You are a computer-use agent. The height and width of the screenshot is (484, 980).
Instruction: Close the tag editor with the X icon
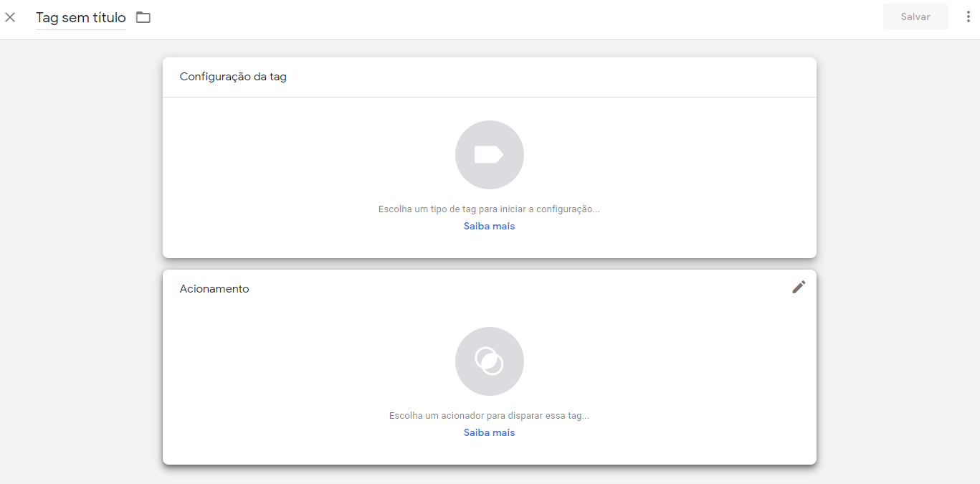(10, 17)
